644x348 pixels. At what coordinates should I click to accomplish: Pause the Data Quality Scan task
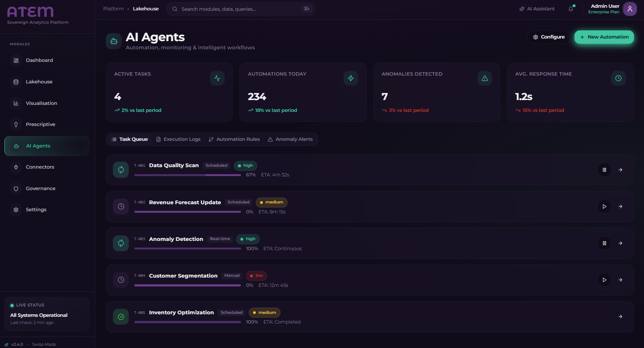click(x=604, y=170)
